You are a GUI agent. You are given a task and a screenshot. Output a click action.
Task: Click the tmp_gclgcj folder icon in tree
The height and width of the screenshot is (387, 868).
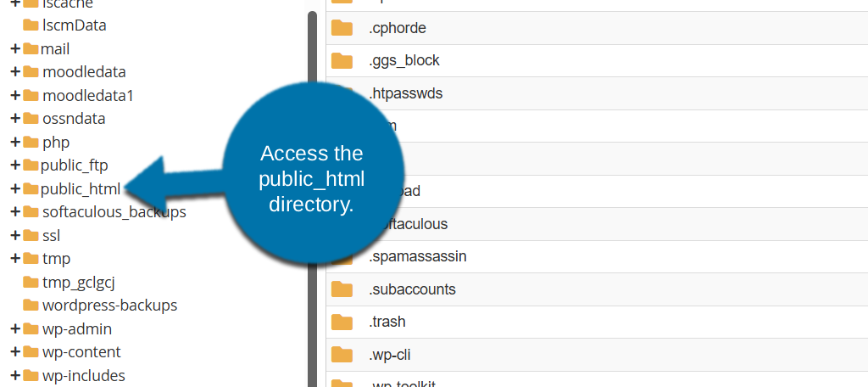(31, 282)
